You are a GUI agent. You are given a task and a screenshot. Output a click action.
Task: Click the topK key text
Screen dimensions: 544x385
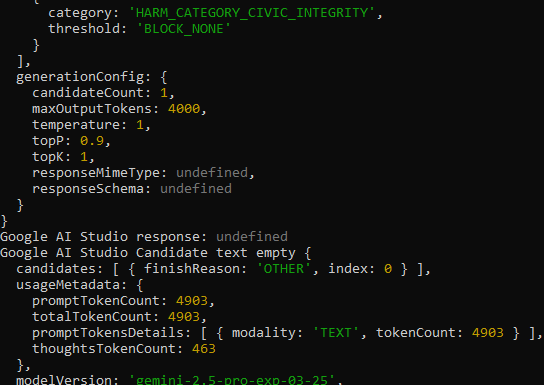pyautogui.click(x=48, y=157)
